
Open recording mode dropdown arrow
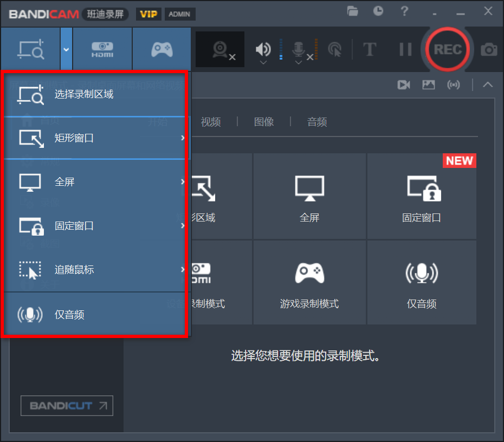point(66,49)
